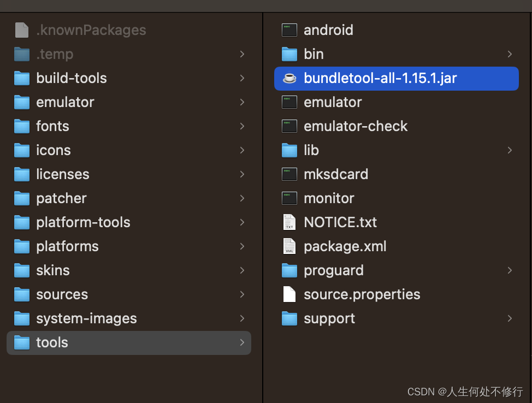This screenshot has height=403, width=532.
Task: Select the fonts folder
Action: point(52,126)
